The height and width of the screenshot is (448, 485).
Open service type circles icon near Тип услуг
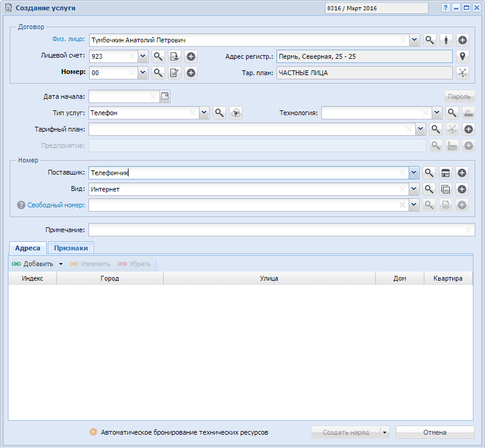pos(236,113)
